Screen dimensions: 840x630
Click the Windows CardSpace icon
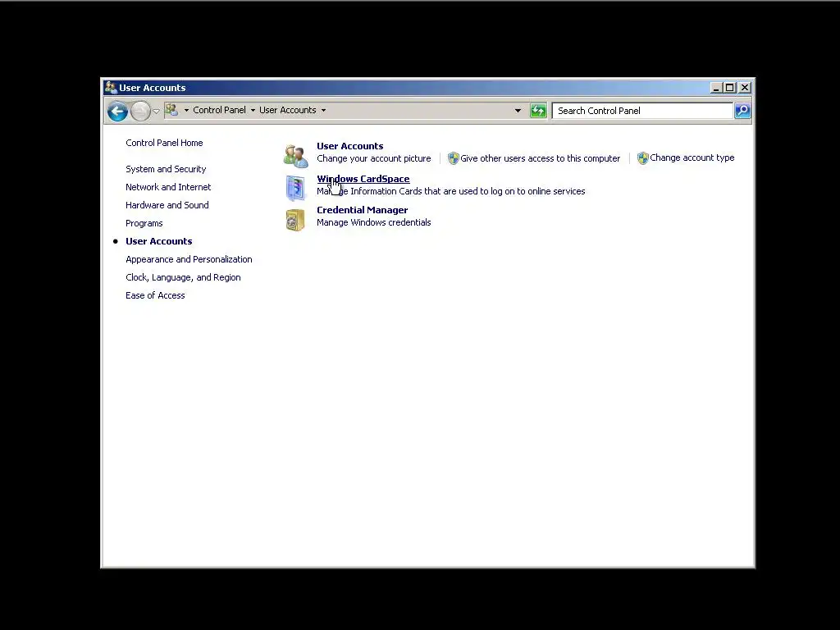tap(295, 188)
